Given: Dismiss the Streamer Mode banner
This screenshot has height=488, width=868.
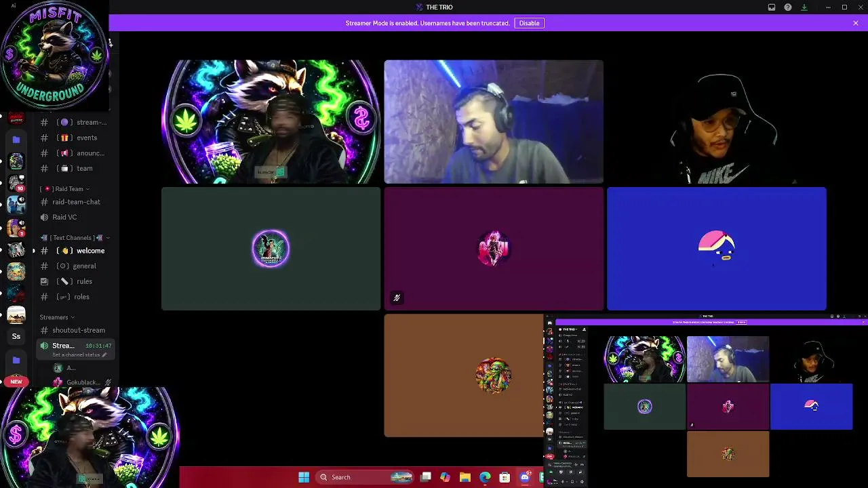Looking at the screenshot, I should tap(856, 23).
